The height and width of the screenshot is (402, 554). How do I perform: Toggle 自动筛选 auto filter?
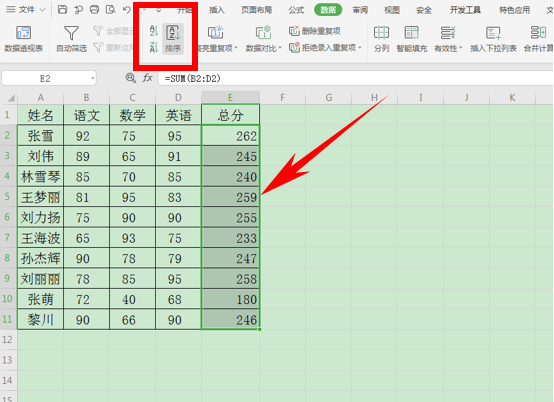tap(71, 38)
